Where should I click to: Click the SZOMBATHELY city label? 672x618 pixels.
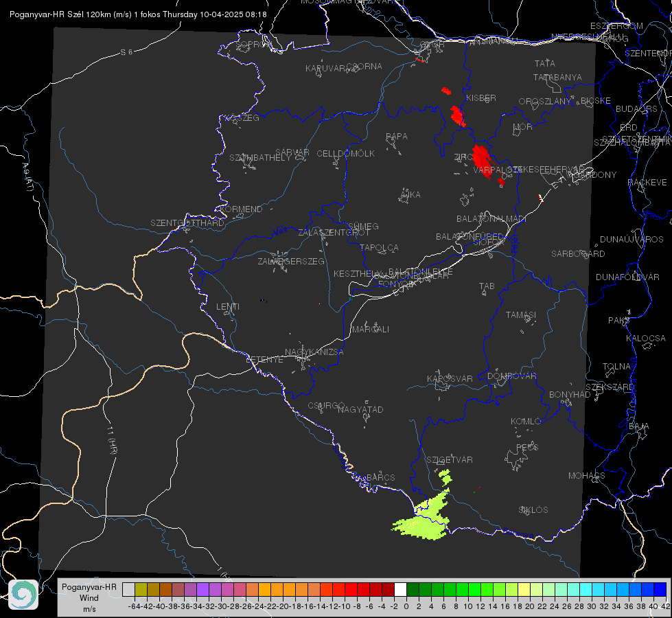[x=260, y=157]
